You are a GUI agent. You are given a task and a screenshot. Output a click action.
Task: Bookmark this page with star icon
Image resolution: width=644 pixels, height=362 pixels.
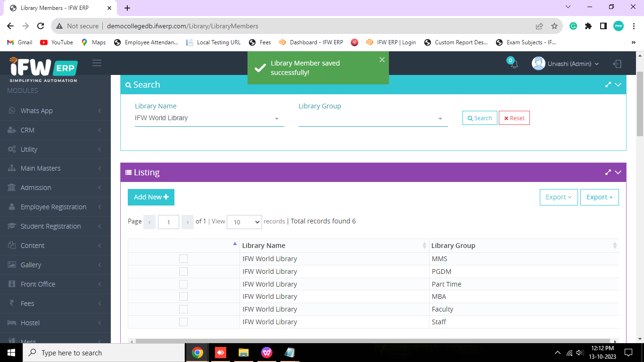click(554, 26)
